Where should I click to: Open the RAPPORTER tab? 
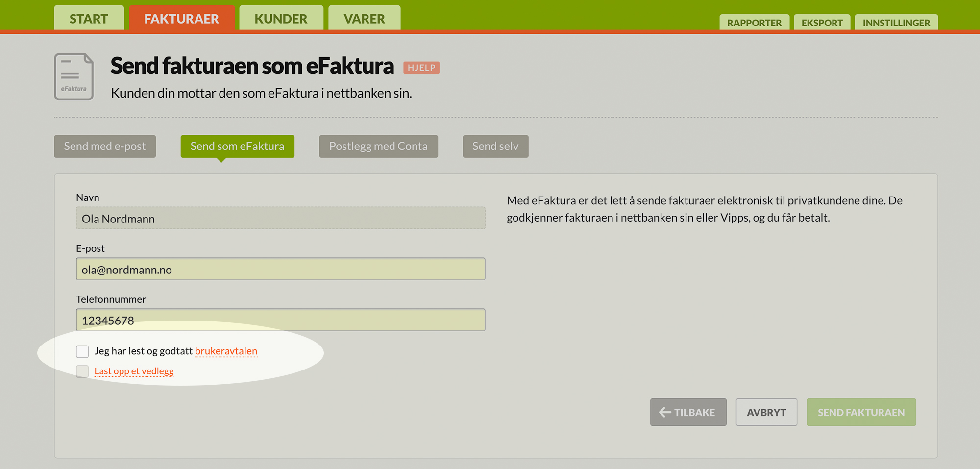[x=754, y=23]
